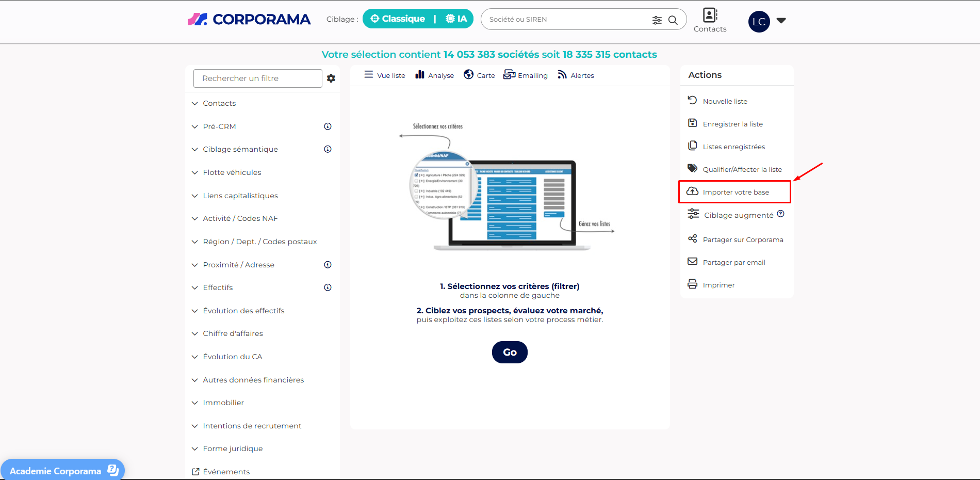Expand the Chiffre d'affaires filter
980x480 pixels.
click(x=233, y=333)
